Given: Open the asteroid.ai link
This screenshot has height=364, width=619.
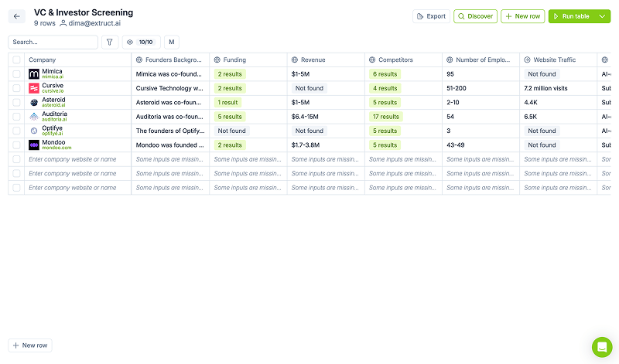Looking at the screenshot, I should [53, 105].
